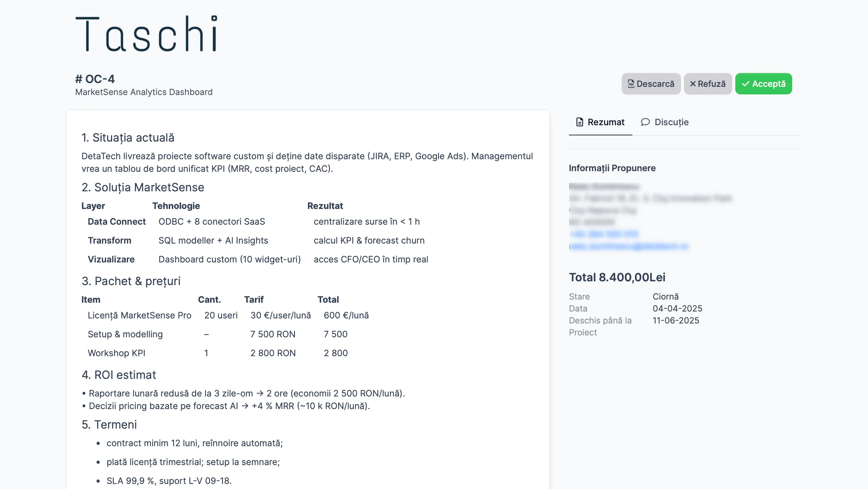Viewport: 868px width, 489px height.
Task: Download the proposal with Descarcă button
Action: [x=651, y=84]
